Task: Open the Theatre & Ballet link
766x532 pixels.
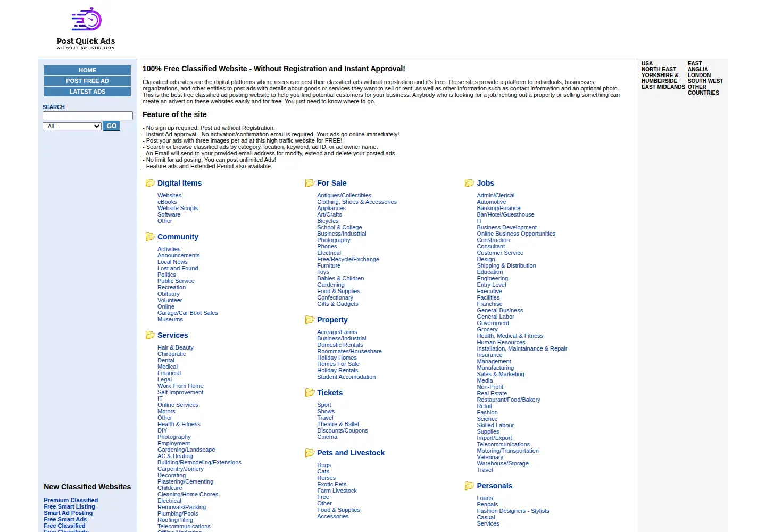Action: (x=338, y=424)
